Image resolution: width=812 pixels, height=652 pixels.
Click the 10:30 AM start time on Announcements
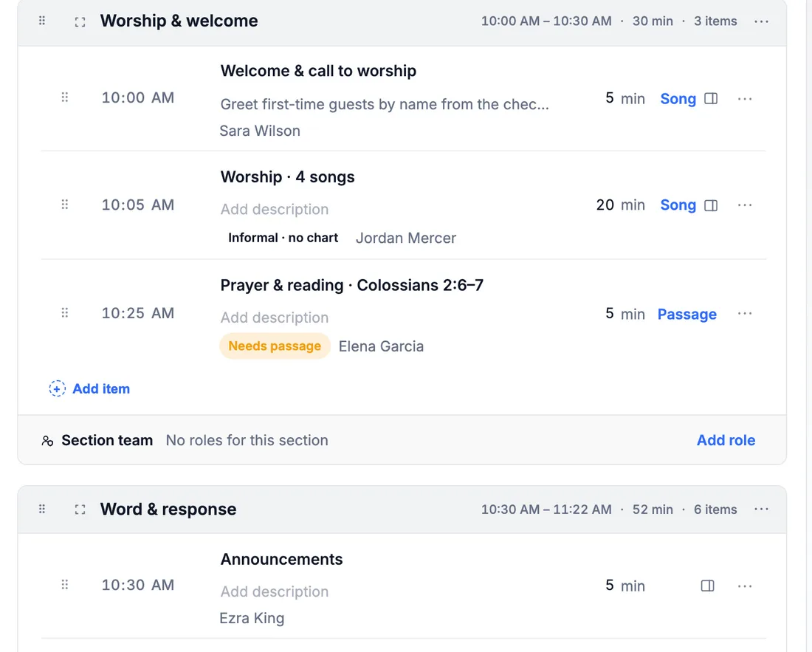coord(138,586)
